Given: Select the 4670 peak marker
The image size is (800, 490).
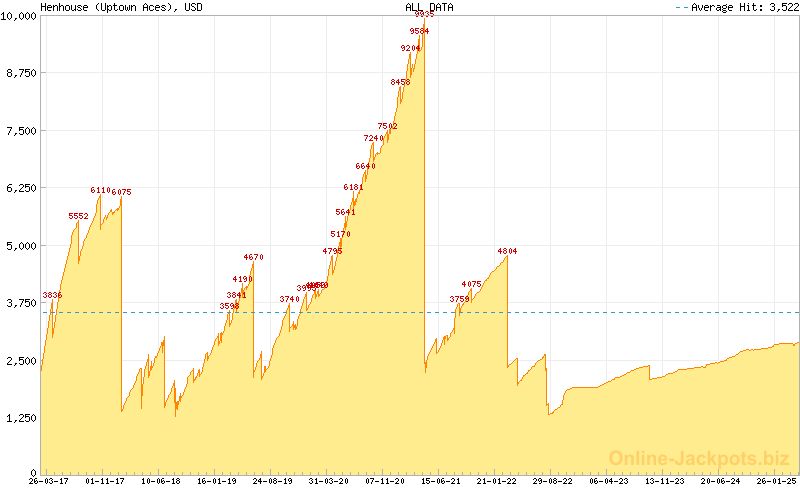Looking at the screenshot, I should tap(253, 257).
